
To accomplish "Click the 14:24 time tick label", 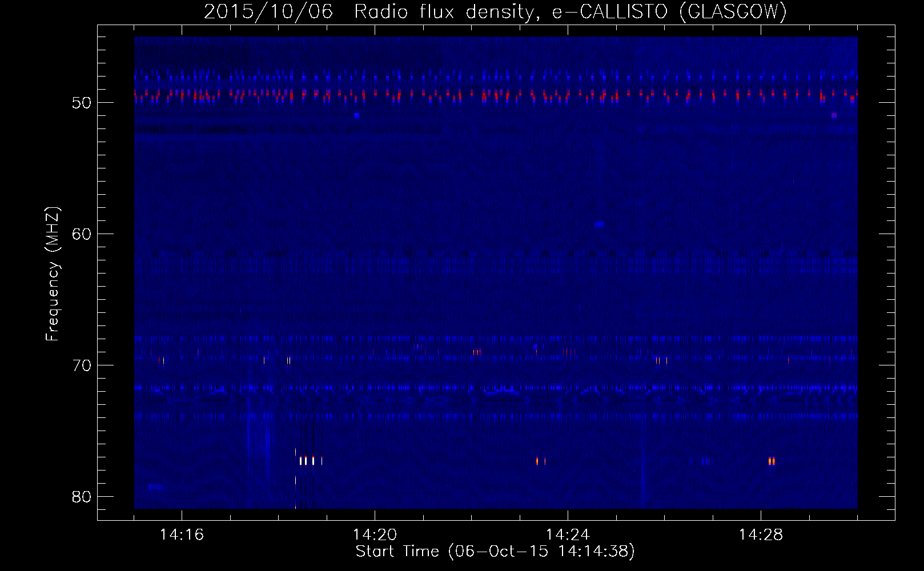I will pyautogui.click(x=568, y=535).
